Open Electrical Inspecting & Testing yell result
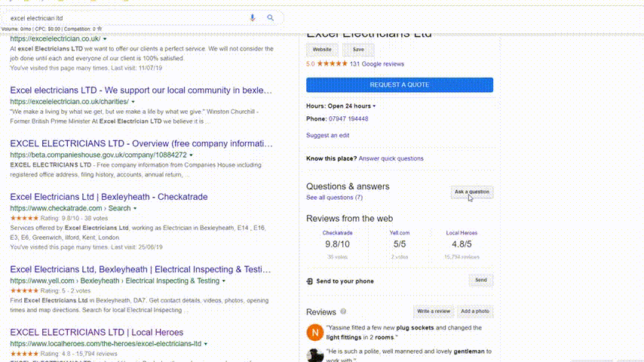Viewport: 644px width, 362px height. pos(140,269)
